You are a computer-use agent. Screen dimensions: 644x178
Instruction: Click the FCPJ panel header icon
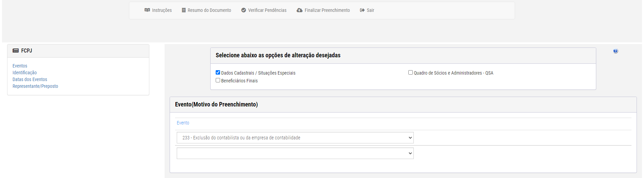(x=16, y=51)
